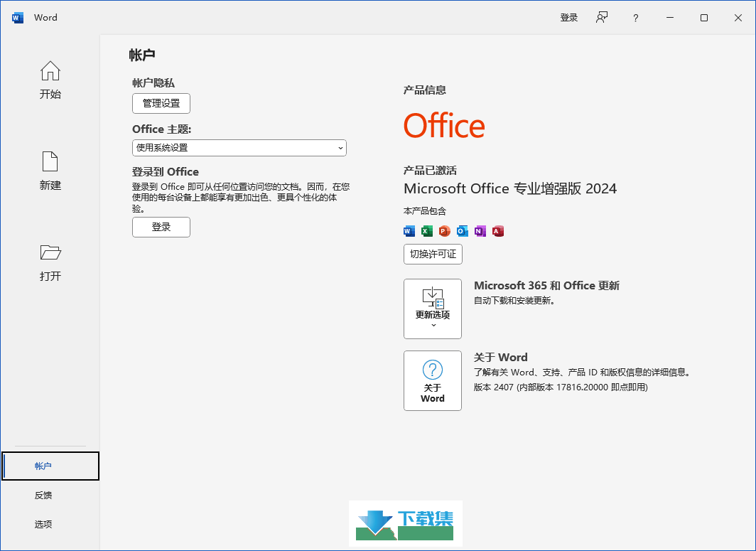Click the 管理设置 button
The height and width of the screenshot is (551, 756).
[161, 103]
